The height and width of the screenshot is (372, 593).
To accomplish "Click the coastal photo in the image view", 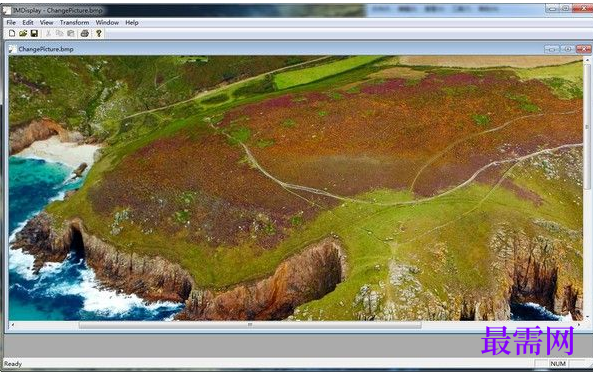I will coord(296,188).
